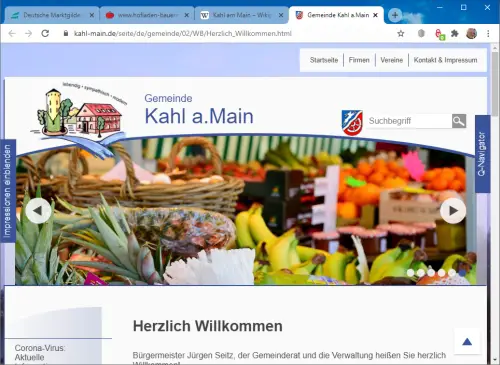Jump to the third slideshow dot

431,273
